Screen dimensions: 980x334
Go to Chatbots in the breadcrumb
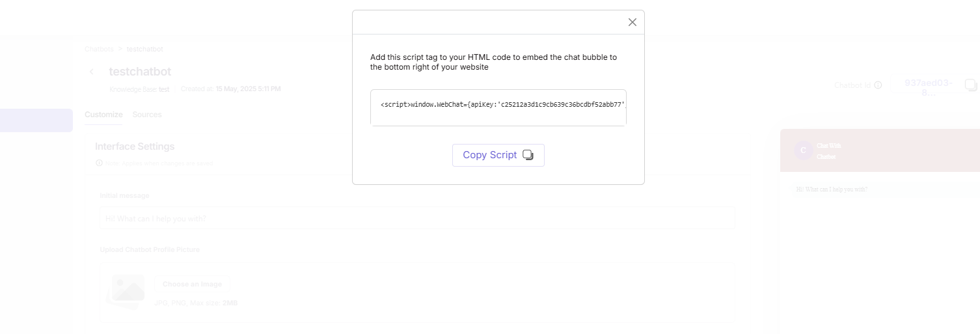click(x=99, y=49)
